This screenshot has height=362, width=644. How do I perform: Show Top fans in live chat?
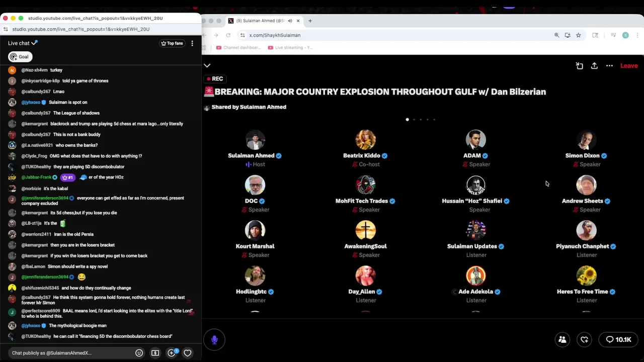coord(172,43)
